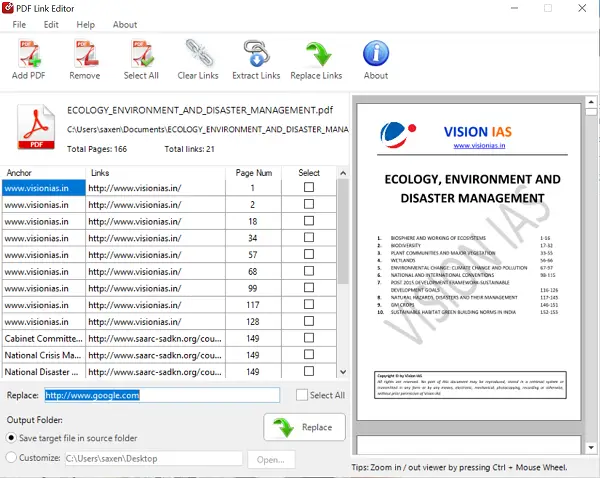600x478 pixels.
Task: Click the Remove PDF toolbar icon
Action: pos(85,54)
